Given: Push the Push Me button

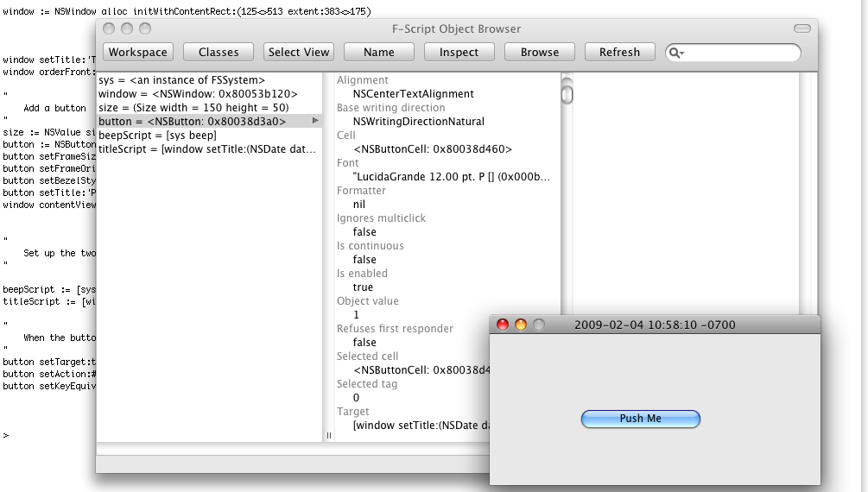Looking at the screenshot, I should point(641,419).
